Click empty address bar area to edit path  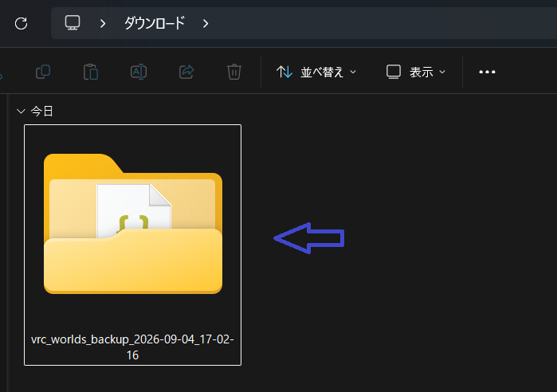[383, 23]
